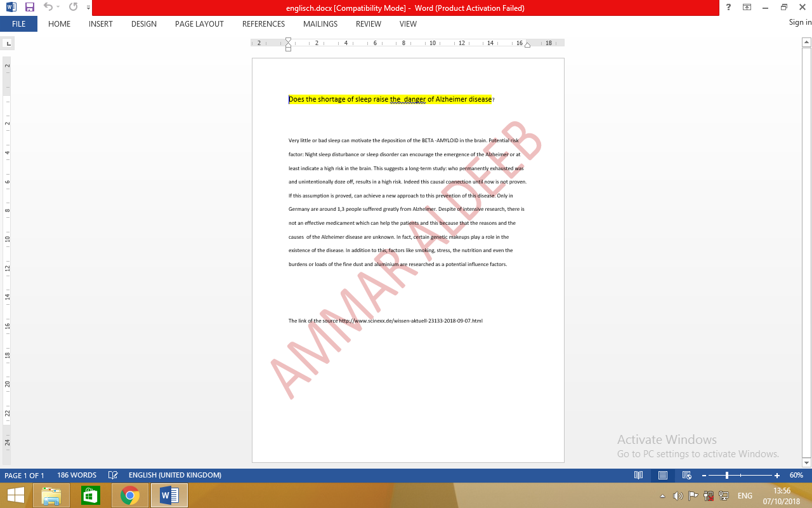The width and height of the screenshot is (812, 508).
Task: Switch to the PAGE LAYOUT tab
Action: coord(199,24)
